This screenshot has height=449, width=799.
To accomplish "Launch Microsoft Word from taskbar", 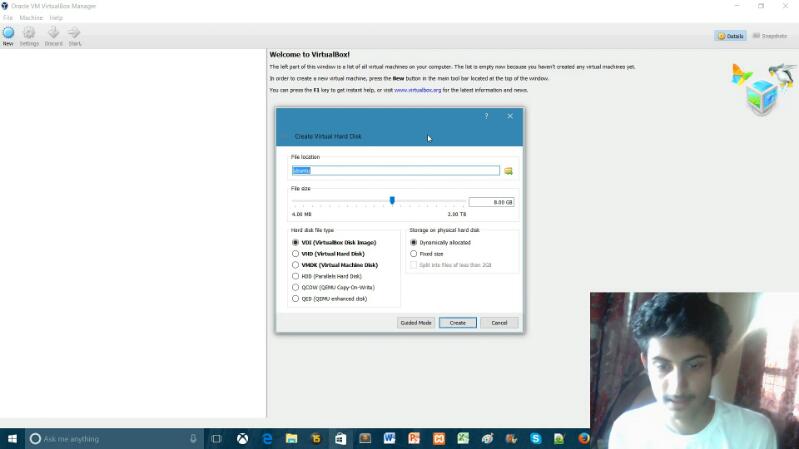I will coord(389,439).
